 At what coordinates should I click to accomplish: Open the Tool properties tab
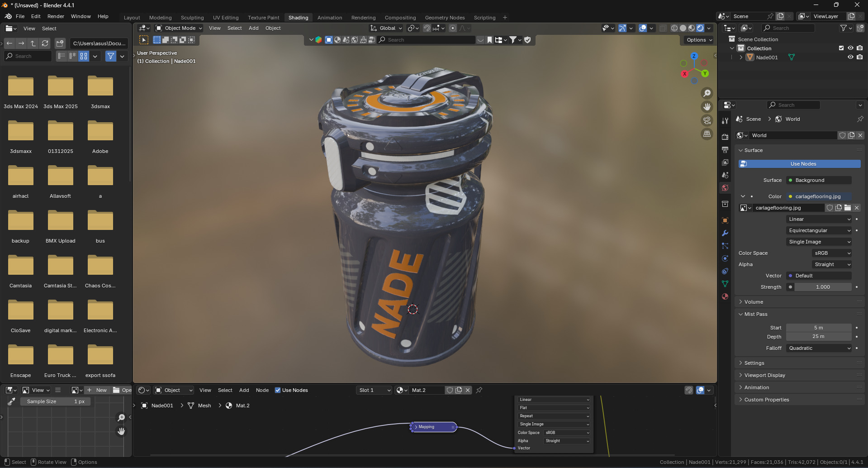(x=725, y=121)
